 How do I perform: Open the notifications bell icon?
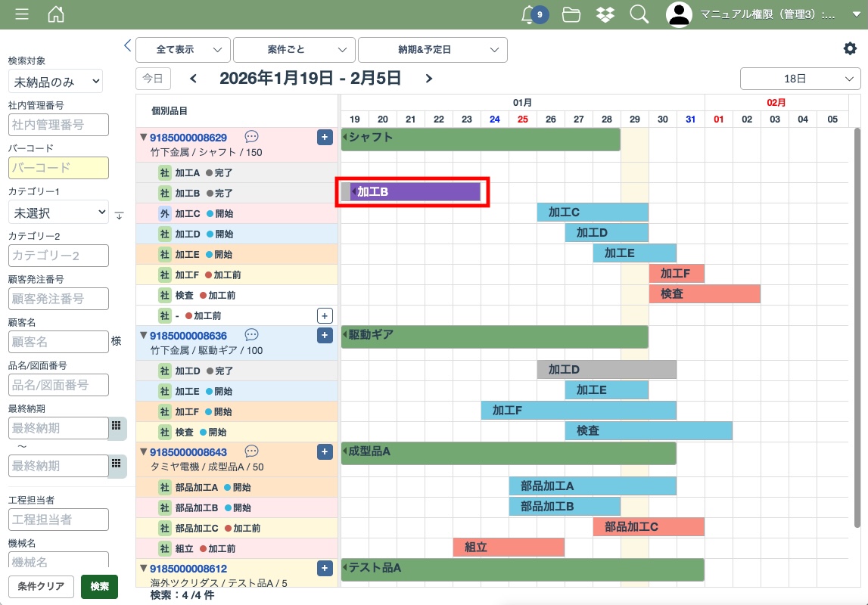coord(529,14)
